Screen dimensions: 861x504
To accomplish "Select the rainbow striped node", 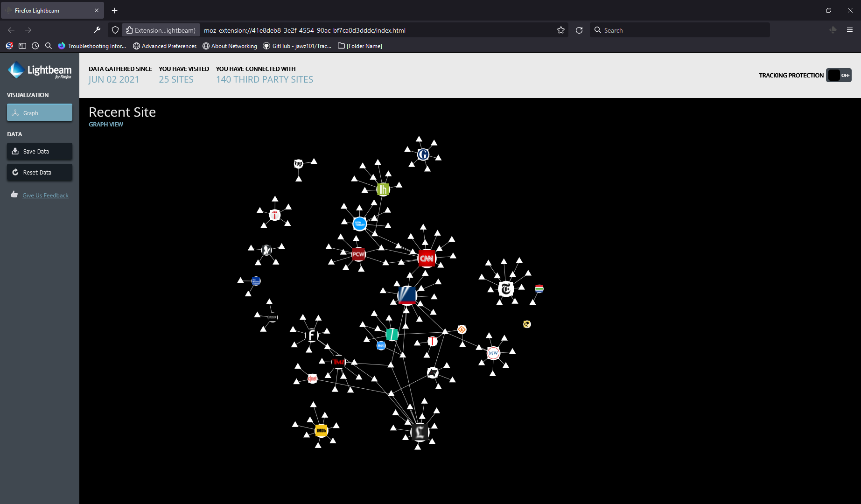I will pos(539,289).
